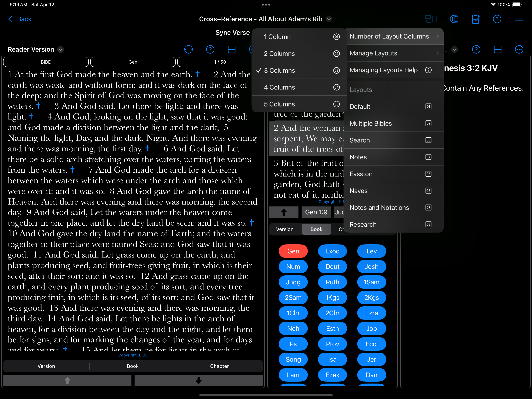Expand Reader Version dropdown chevron
The image size is (532, 399).
coord(61,49)
